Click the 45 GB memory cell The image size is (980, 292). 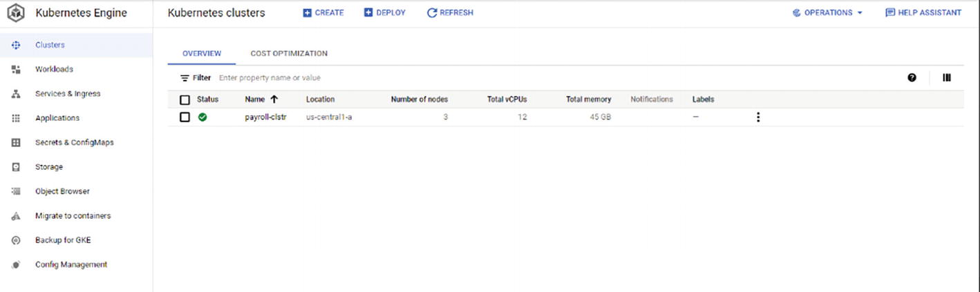[600, 117]
